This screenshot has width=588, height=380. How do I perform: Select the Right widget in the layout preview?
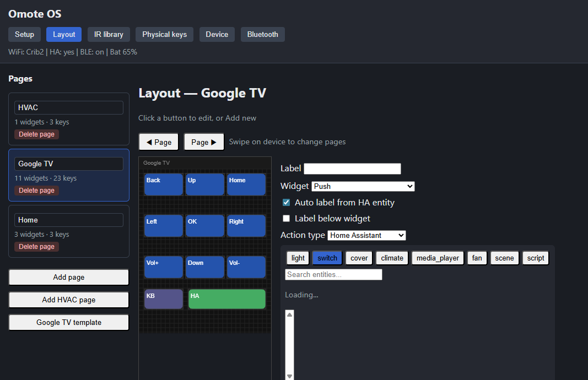pos(246,226)
